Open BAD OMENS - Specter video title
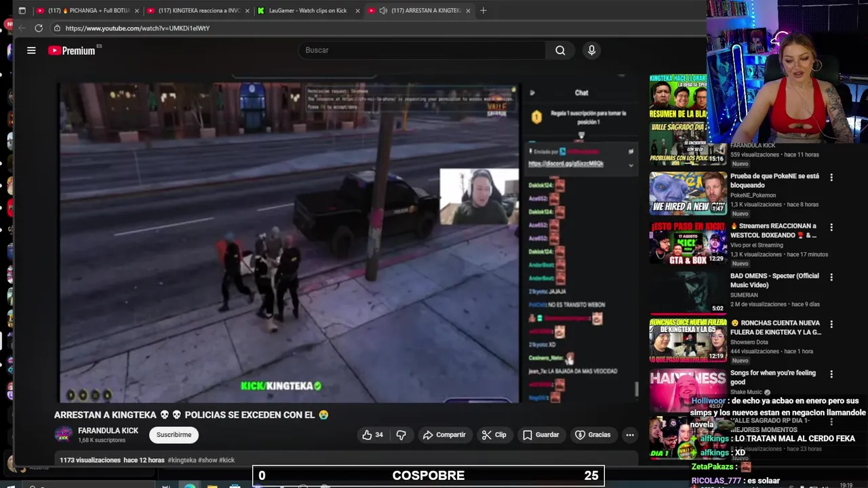This screenshot has height=488, width=868. (x=774, y=281)
